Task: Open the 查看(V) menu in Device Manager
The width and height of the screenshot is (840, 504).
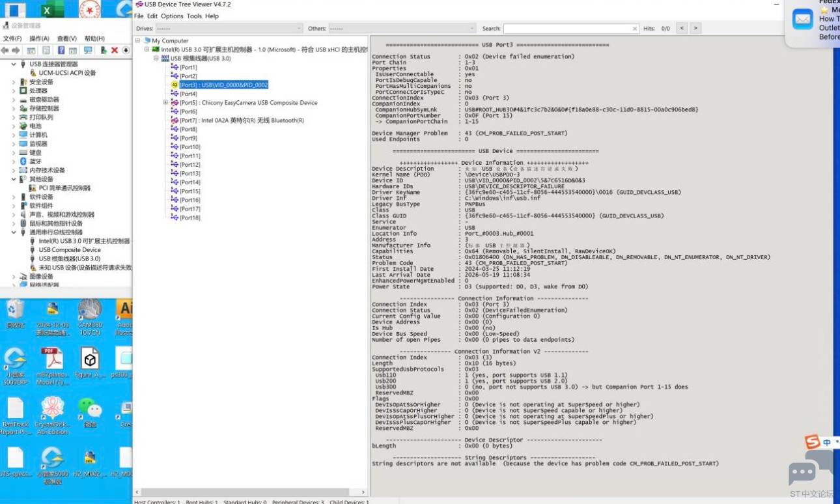Action: point(66,39)
